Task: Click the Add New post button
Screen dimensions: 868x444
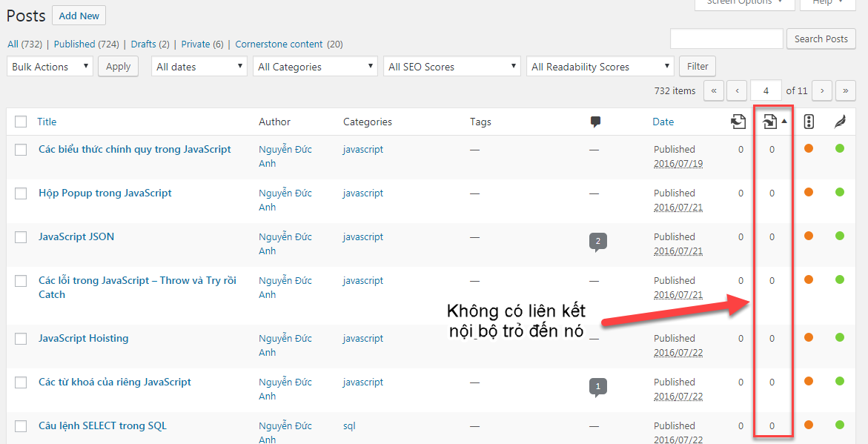Action: (x=79, y=16)
